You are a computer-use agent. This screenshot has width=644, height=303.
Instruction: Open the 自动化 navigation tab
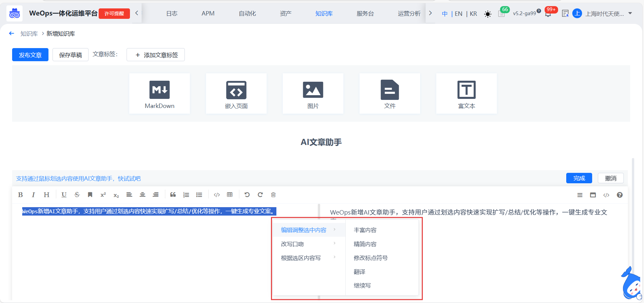pyautogui.click(x=247, y=13)
